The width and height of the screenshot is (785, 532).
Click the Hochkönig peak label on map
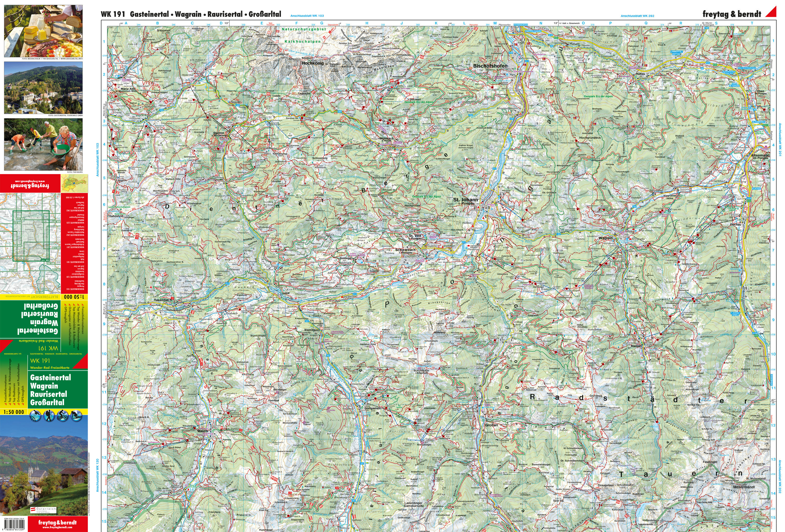[x=312, y=63]
